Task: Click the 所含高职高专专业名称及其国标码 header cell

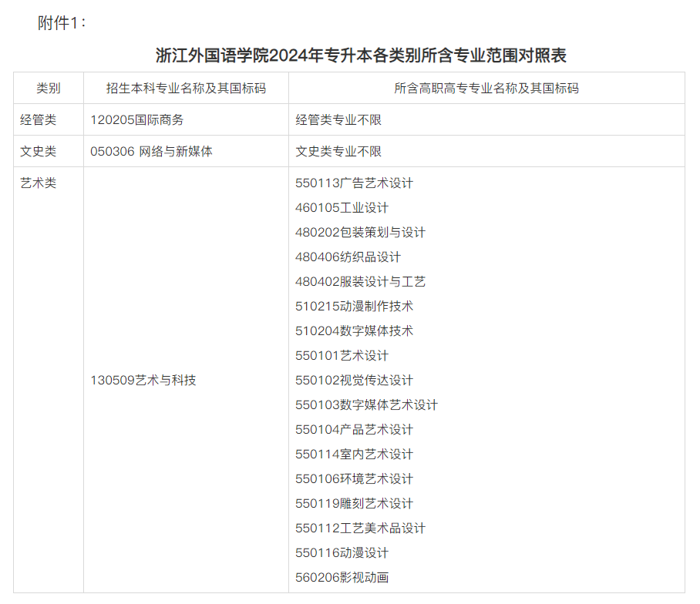Action: pyautogui.click(x=485, y=89)
